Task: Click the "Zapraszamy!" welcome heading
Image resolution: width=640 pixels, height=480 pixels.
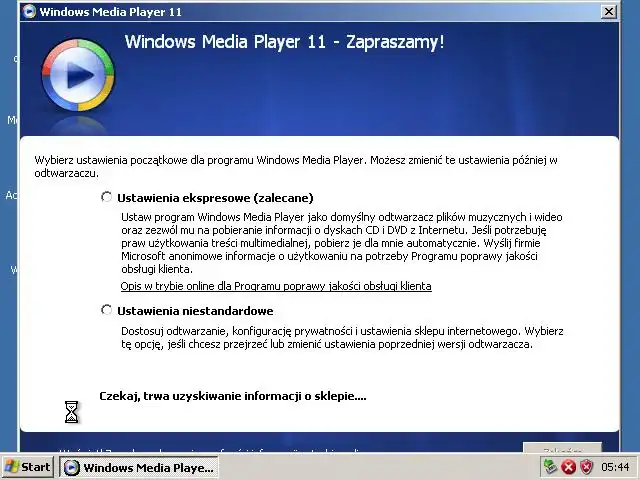Action: coord(284,42)
